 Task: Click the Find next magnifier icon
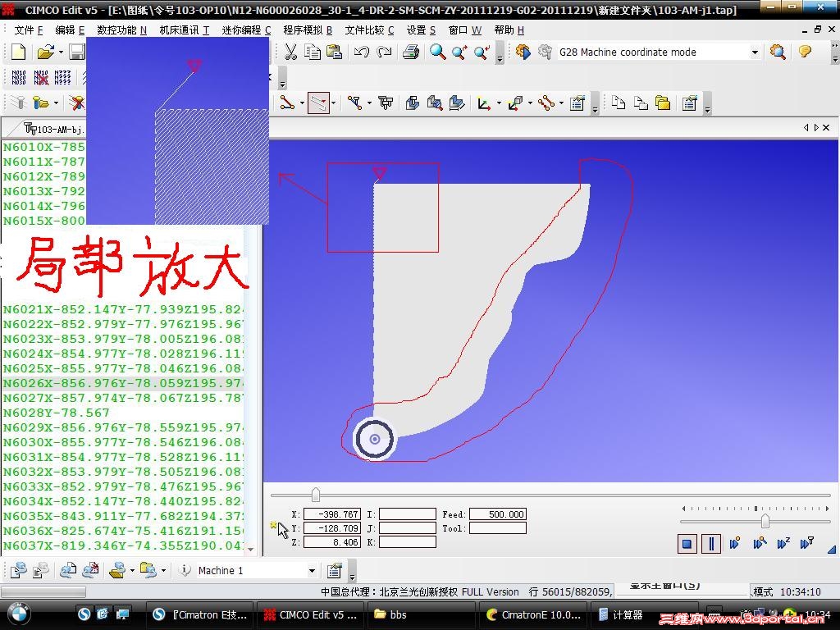[x=481, y=52]
